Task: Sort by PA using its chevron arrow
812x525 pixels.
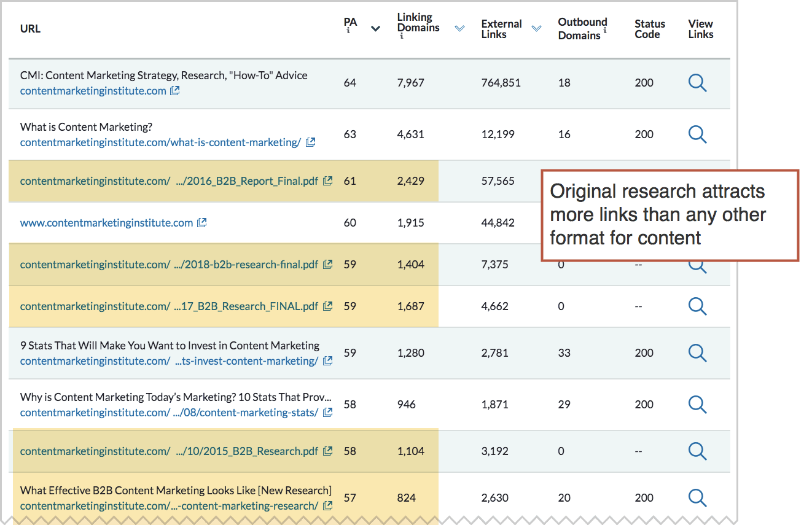Action: 375,29
